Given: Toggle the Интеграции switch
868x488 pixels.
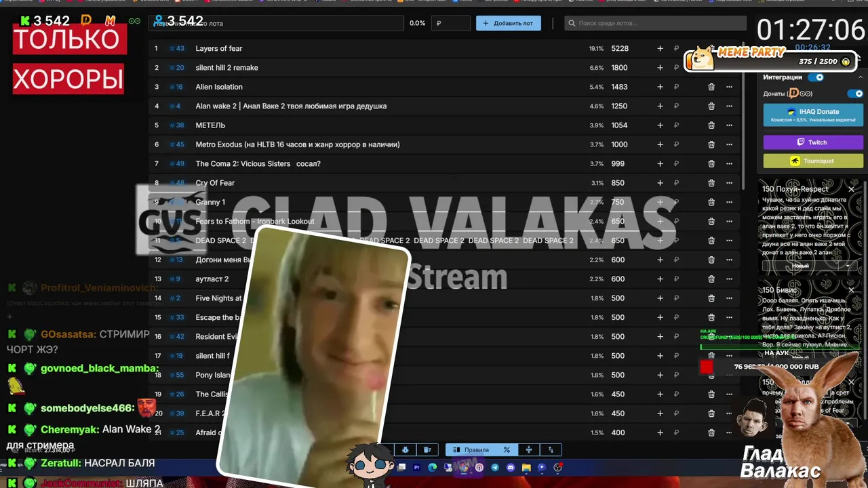Looking at the screenshot, I should 816,77.
